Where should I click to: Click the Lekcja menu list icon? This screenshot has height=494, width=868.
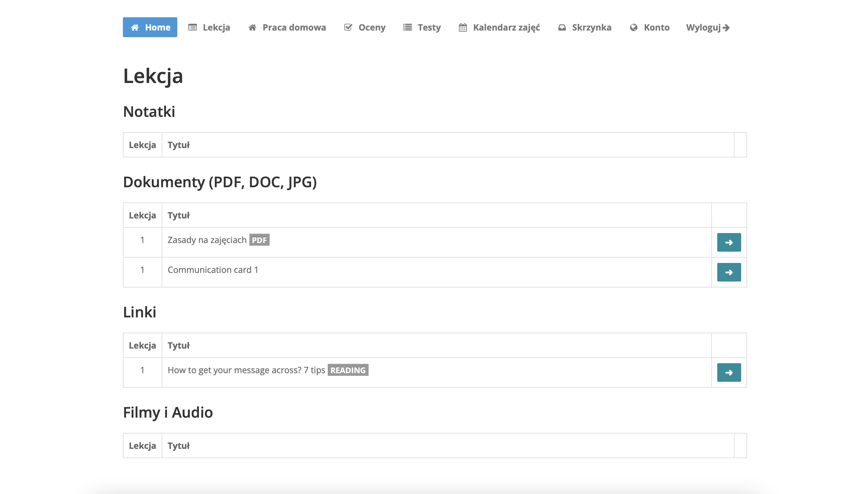pyautogui.click(x=192, y=28)
